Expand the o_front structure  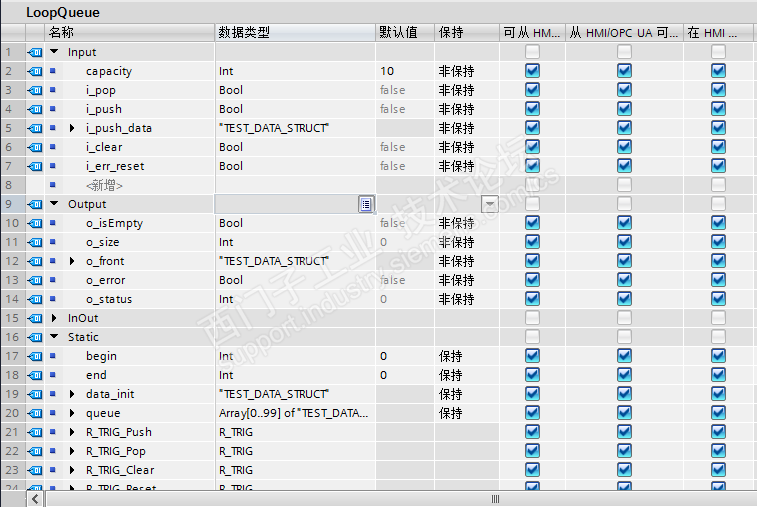tap(72, 261)
